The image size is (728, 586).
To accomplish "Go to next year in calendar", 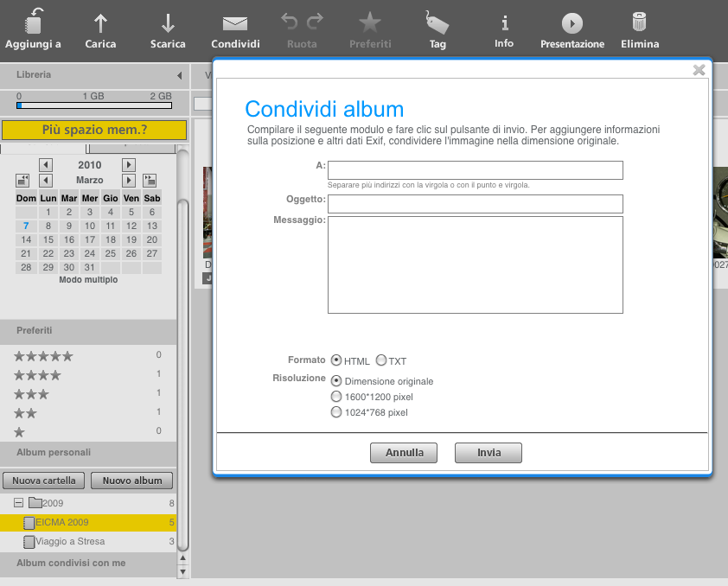I will click(129, 165).
